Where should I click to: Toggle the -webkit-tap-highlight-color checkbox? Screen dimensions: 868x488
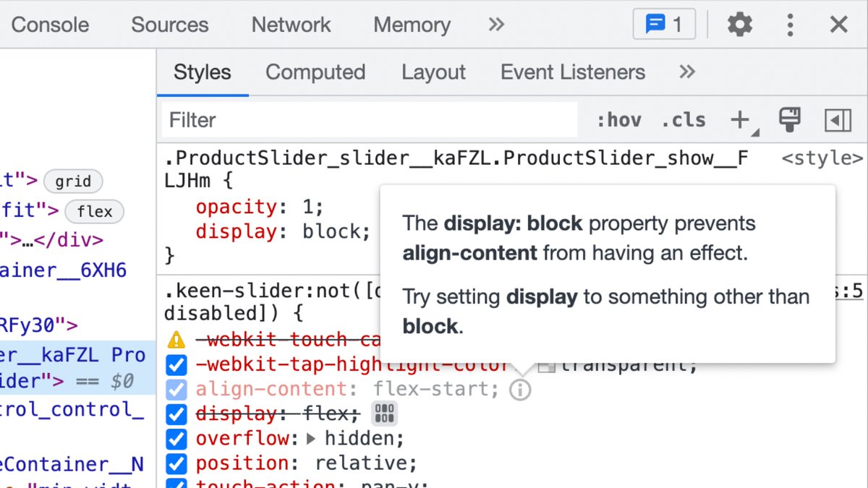tap(176, 364)
